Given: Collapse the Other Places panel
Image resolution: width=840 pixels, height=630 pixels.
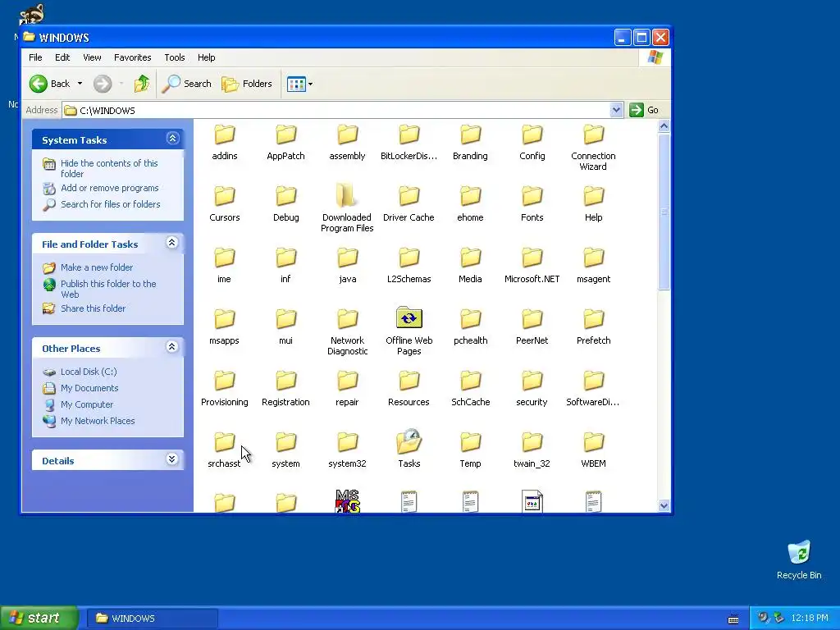Looking at the screenshot, I should click(x=172, y=347).
